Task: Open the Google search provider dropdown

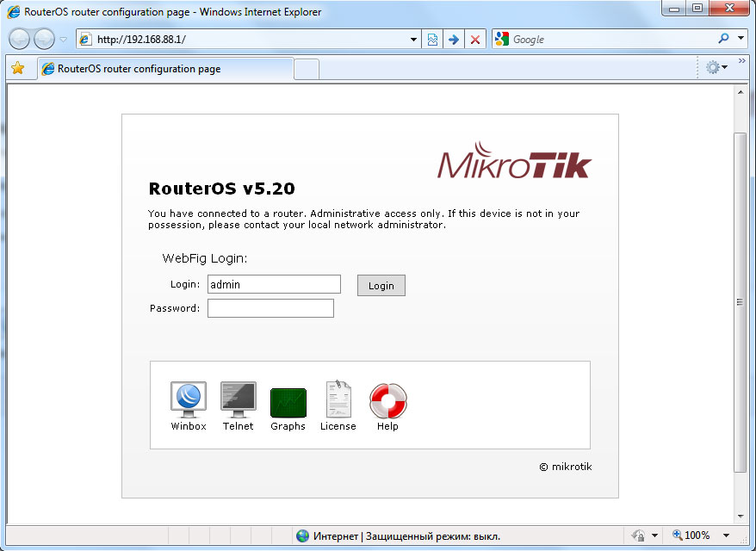Action: pos(739,39)
